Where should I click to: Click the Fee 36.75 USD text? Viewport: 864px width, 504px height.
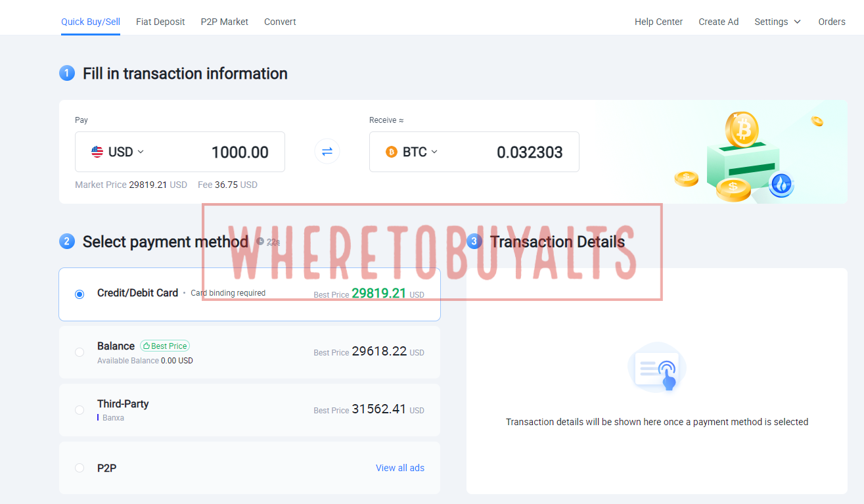[x=227, y=185]
